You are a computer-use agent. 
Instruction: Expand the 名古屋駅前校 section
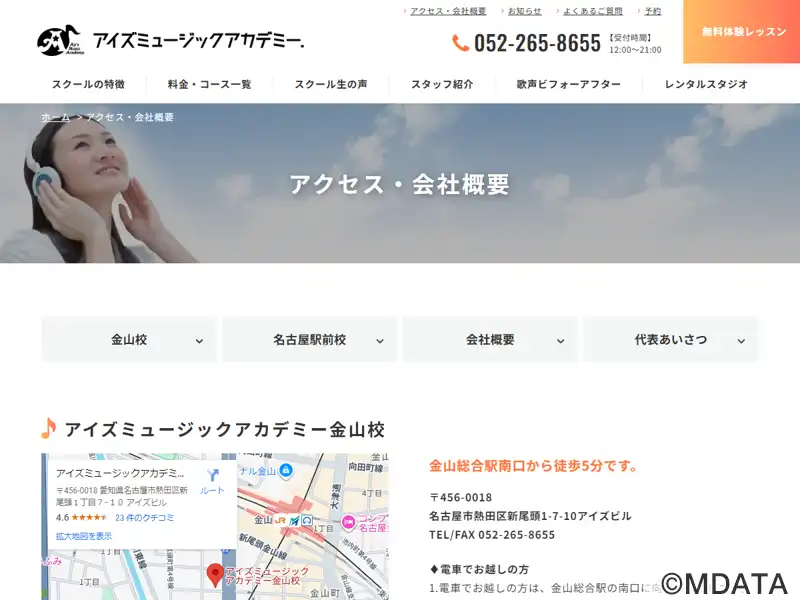point(310,340)
